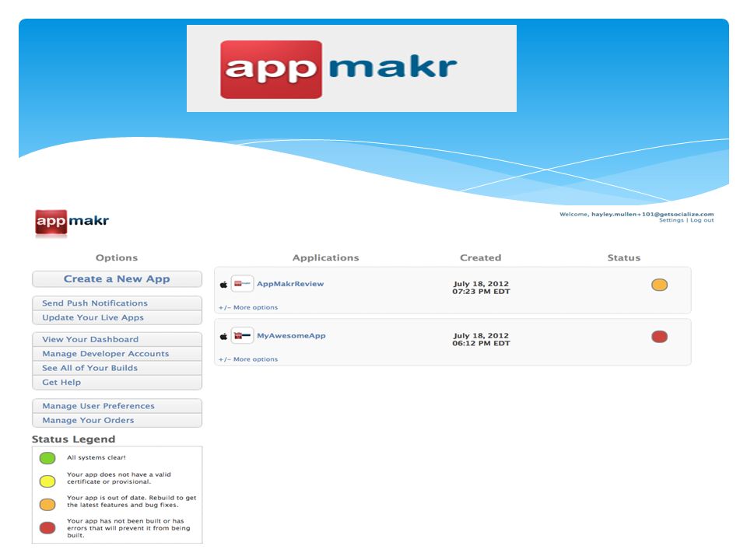
Task: Click the Status Legend heading
Action: tap(73, 439)
